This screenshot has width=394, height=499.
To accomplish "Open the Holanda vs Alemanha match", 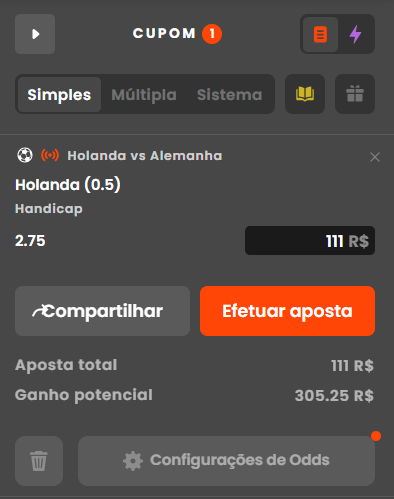I will click(145, 156).
